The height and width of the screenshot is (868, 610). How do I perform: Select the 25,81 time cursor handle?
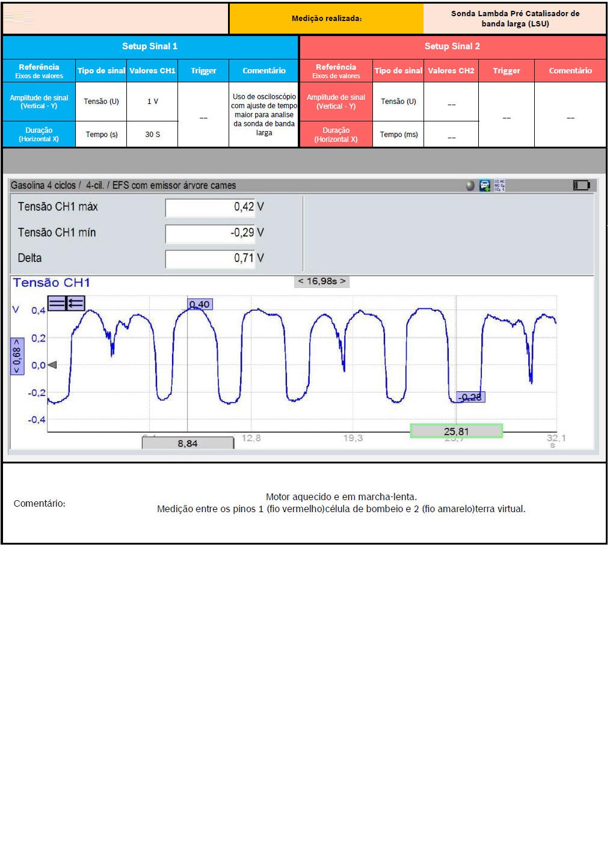[456, 431]
